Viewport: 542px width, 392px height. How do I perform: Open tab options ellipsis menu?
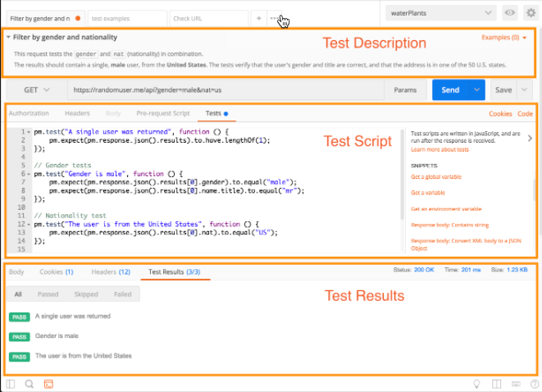pyautogui.click(x=274, y=18)
